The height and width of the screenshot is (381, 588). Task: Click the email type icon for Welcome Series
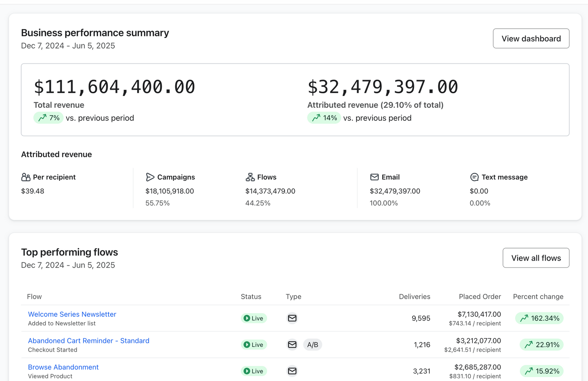click(x=292, y=318)
